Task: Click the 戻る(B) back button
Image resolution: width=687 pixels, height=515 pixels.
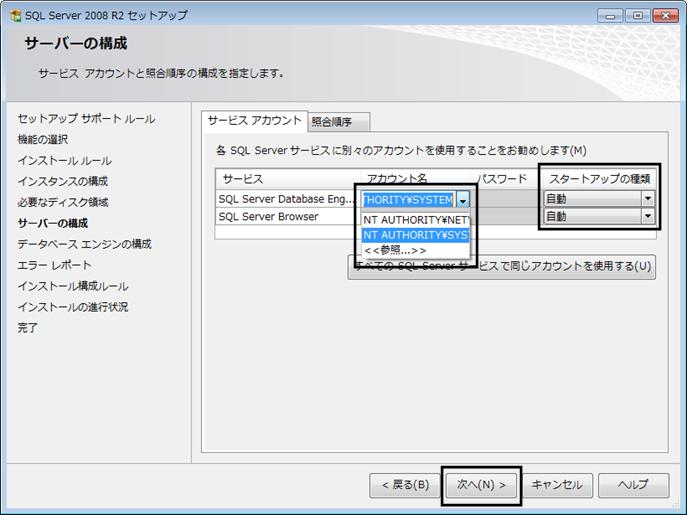Action: point(405,485)
